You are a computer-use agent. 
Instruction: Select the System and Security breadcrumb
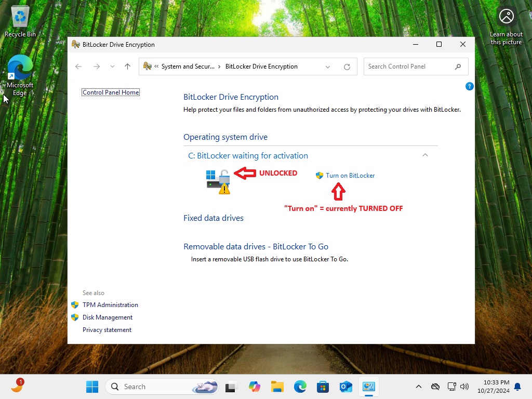(188, 66)
